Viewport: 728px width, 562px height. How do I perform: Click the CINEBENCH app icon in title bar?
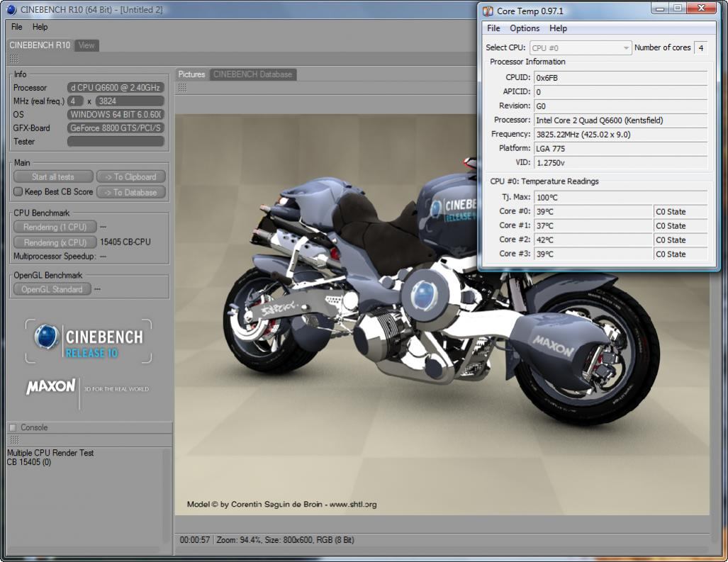(11, 10)
